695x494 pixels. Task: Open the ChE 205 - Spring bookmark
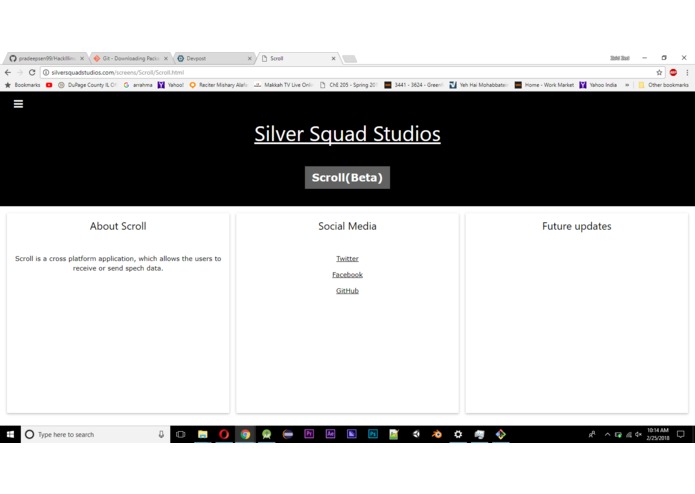(348, 85)
